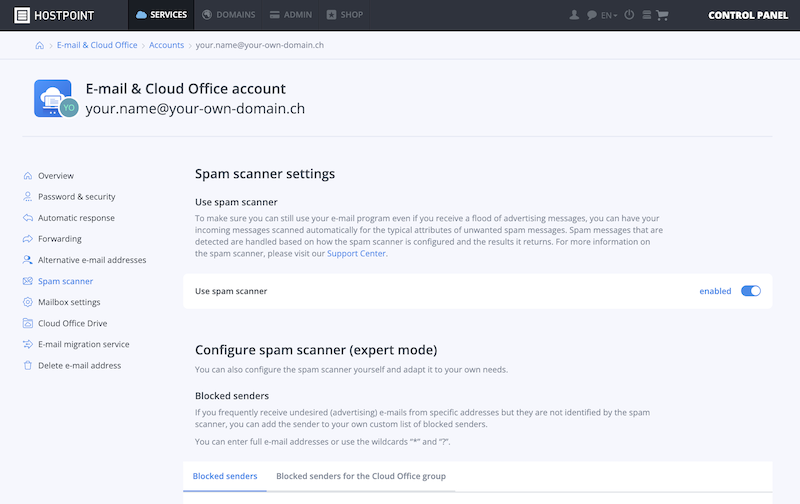Open Delete e-mail address page
The height and width of the screenshot is (504, 800).
coord(79,365)
